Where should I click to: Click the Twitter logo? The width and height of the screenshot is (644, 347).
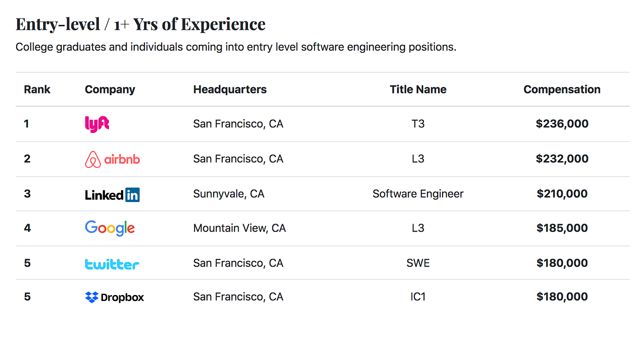[112, 264]
